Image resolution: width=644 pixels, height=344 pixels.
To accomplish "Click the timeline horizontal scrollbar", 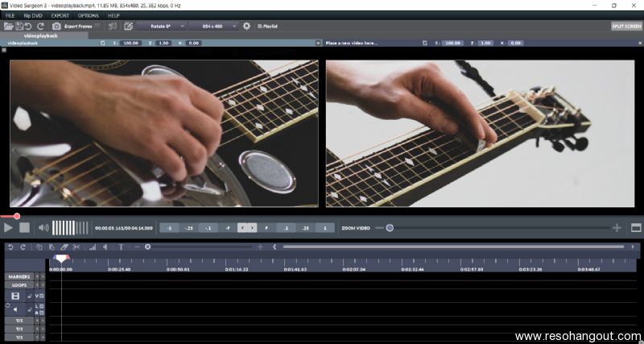I will point(453,247).
